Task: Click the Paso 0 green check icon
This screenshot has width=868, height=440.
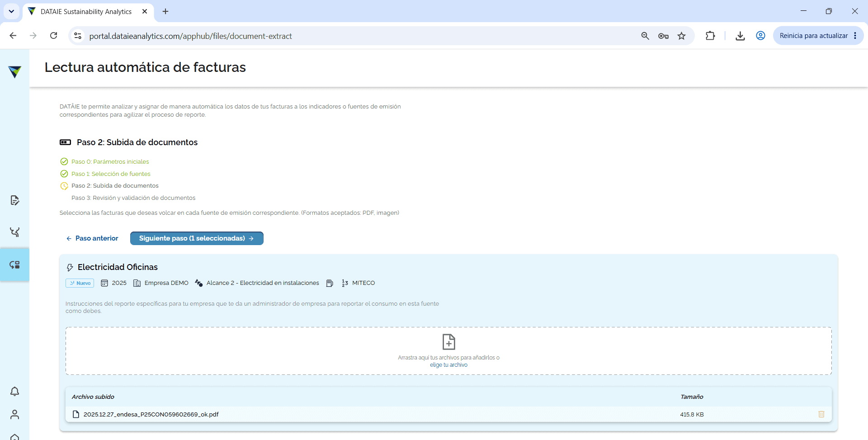Action: [64, 161]
